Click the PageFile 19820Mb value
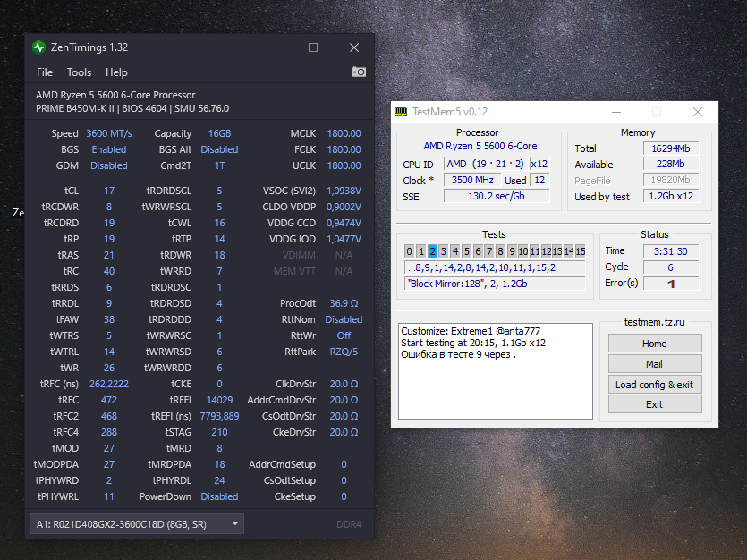The image size is (747, 560). coord(671,180)
